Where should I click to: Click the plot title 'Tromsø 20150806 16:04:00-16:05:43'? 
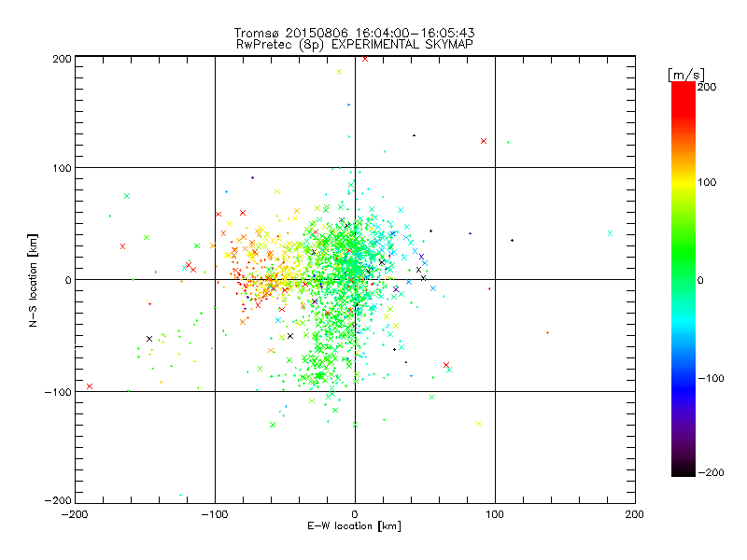354,33
